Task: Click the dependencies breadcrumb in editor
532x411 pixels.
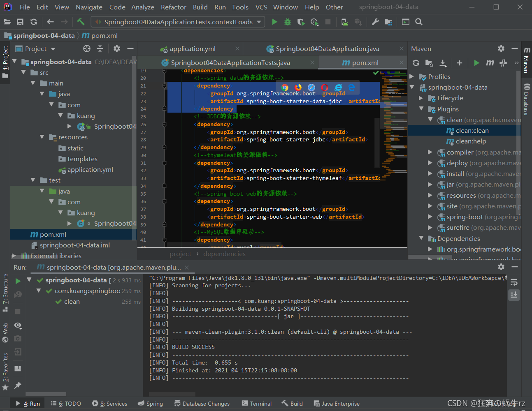Action: (224, 254)
